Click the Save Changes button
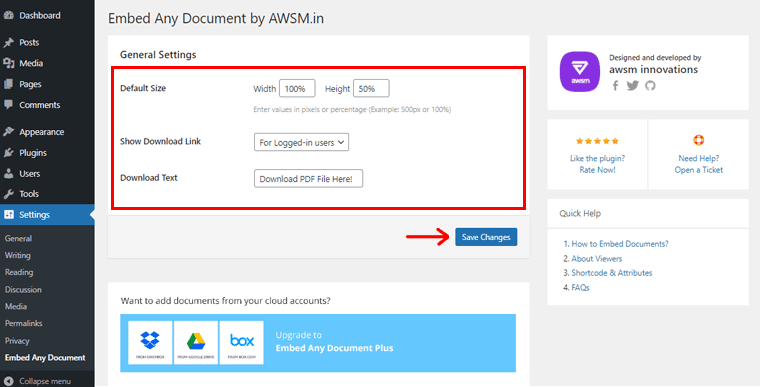 point(486,237)
